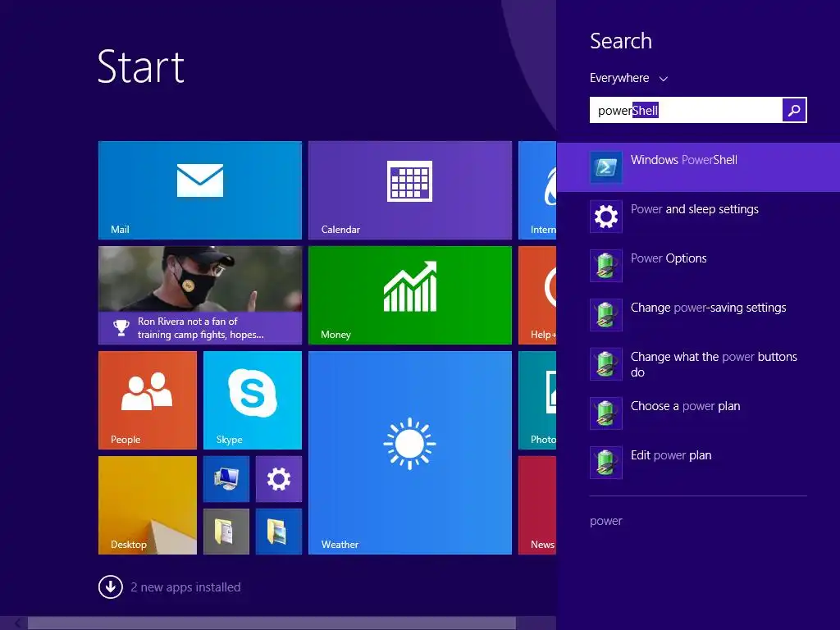Viewport: 840px width, 630px height.
Task: Launch the Money tile
Action: pos(410,295)
